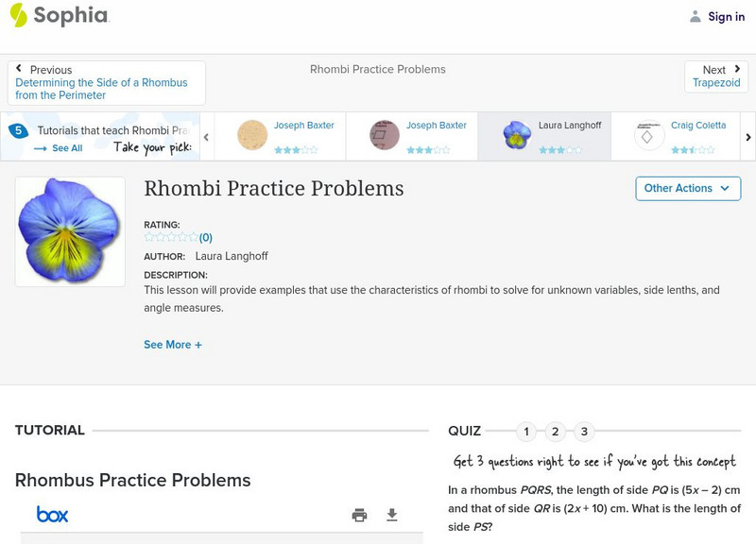
Task: Click the print icon in the tutorial viewer
Action: 359,515
